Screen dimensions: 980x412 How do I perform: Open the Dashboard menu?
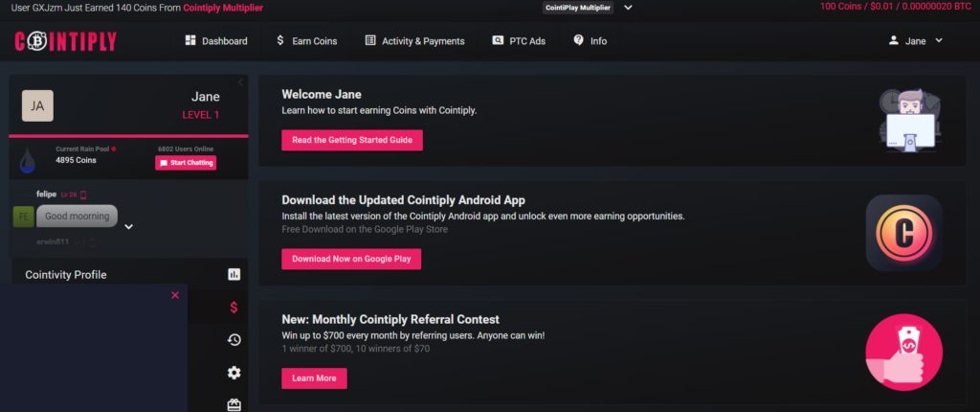point(216,40)
